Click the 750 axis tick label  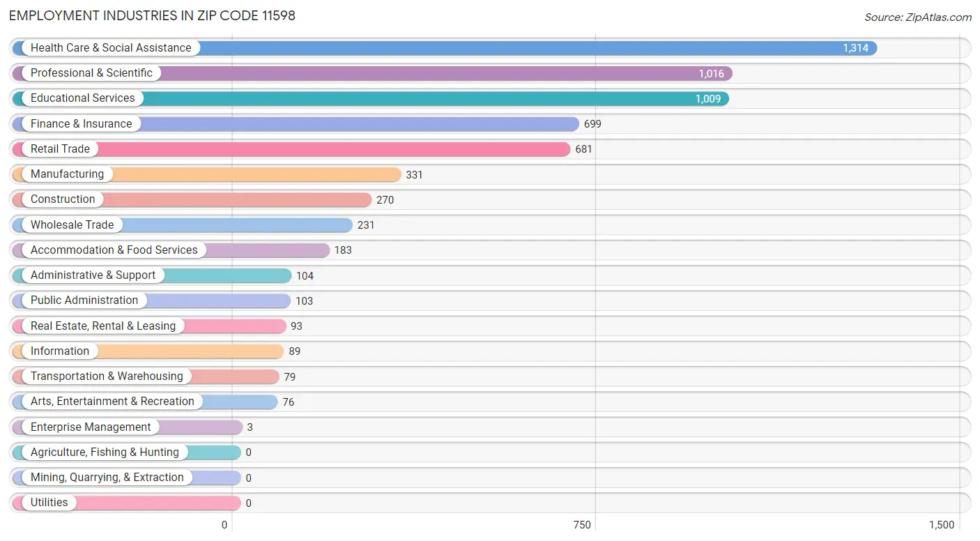[582, 525]
